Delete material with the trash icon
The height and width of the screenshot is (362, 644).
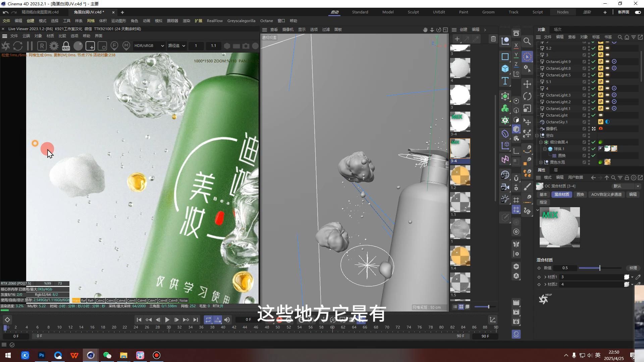click(493, 39)
